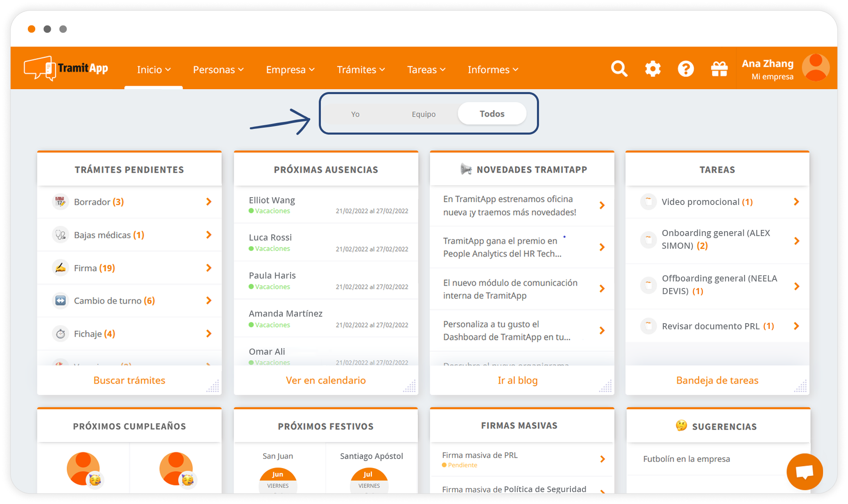
Task: Open the gift box icon
Action: [719, 69]
